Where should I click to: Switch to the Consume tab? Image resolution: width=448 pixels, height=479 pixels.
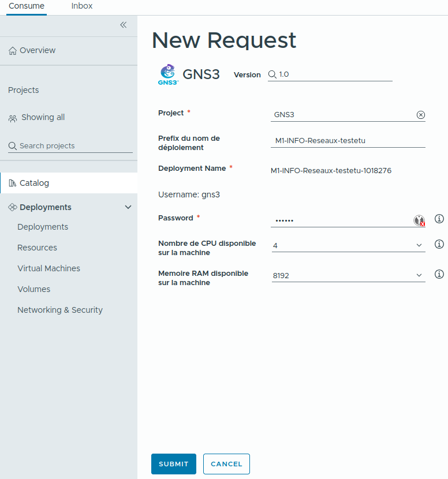coord(27,6)
